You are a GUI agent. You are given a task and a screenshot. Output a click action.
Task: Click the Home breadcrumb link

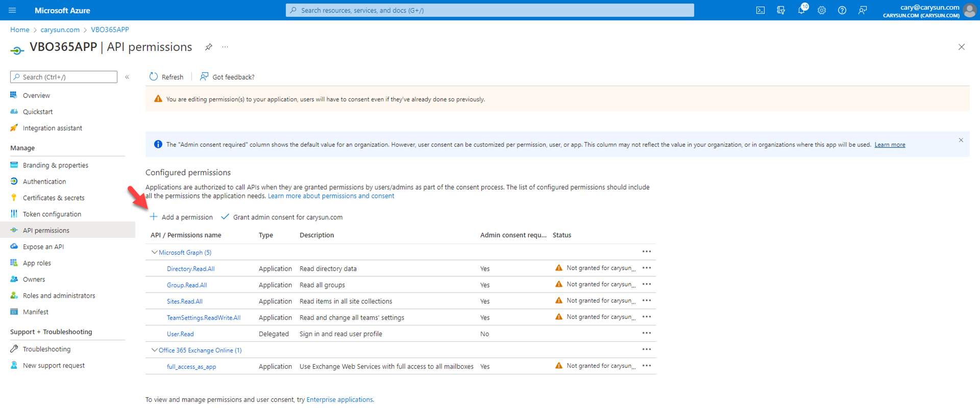point(20,30)
